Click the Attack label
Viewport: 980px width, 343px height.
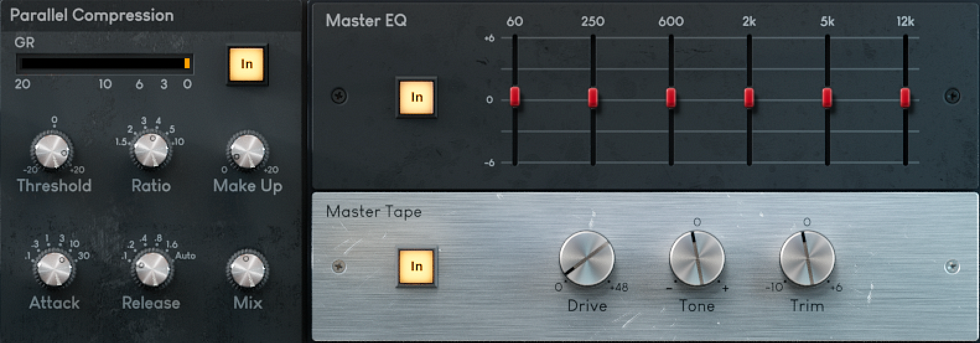click(x=55, y=303)
